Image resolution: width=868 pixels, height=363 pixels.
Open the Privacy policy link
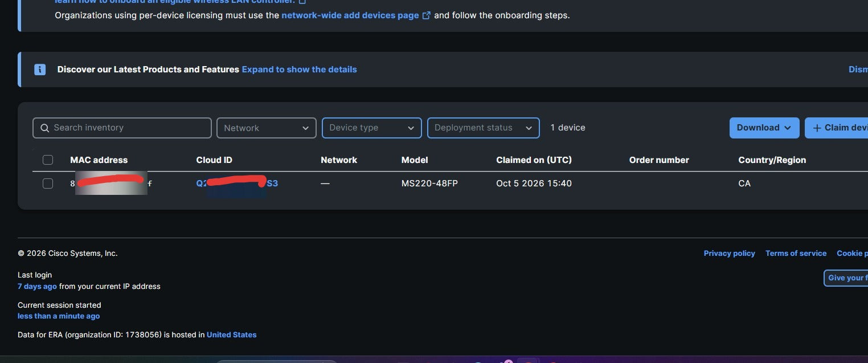point(730,254)
